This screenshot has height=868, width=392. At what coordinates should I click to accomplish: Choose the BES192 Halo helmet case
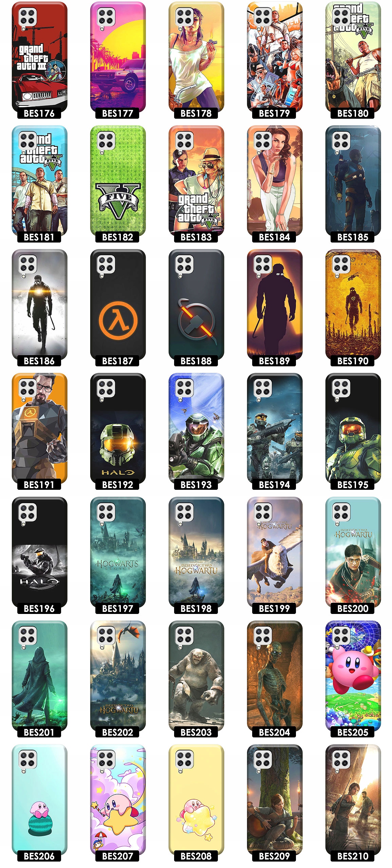[x=118, y=428]
